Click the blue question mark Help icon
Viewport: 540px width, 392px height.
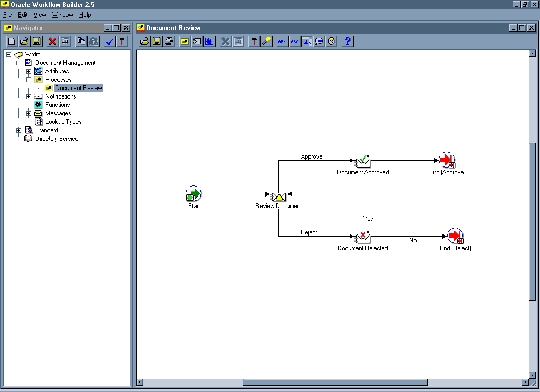tap(348, 42)
